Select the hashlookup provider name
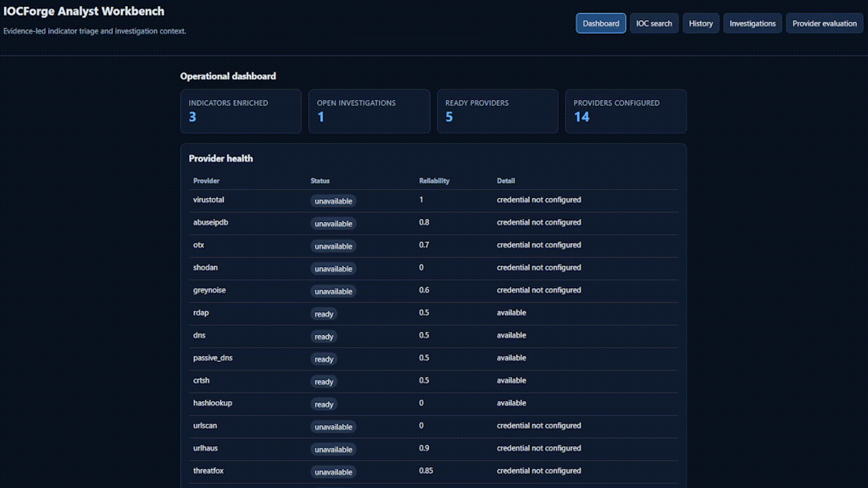This screenshot has width=868, height=488. [x=212, y=403]
